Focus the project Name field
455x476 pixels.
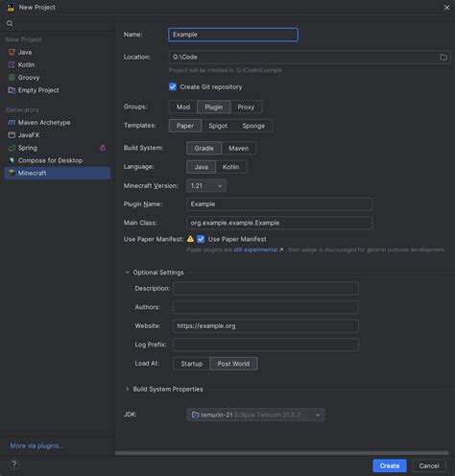coord(233,35)
